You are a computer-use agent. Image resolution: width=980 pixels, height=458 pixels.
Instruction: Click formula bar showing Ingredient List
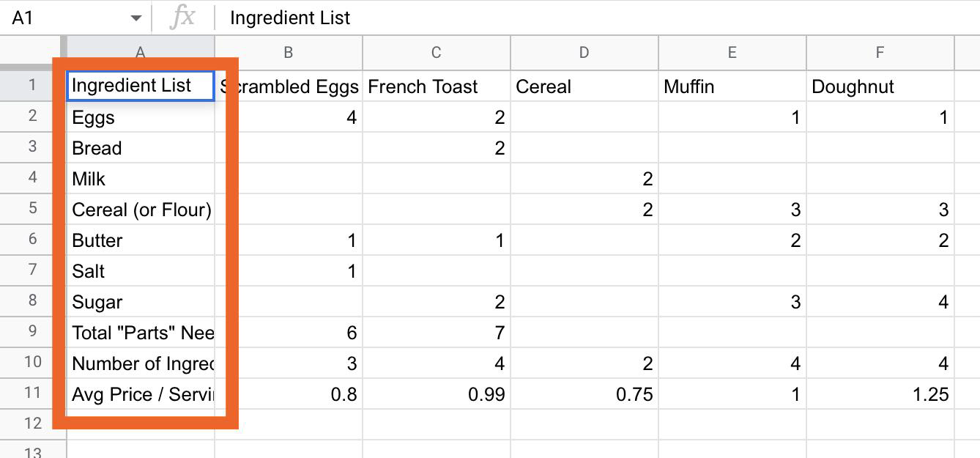tap(597, 18)
